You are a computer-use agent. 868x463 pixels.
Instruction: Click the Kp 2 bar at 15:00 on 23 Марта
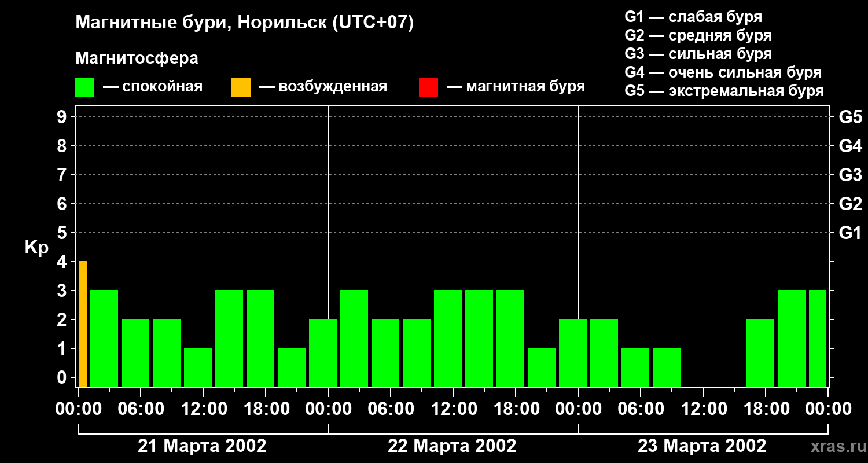pos(760,352)
